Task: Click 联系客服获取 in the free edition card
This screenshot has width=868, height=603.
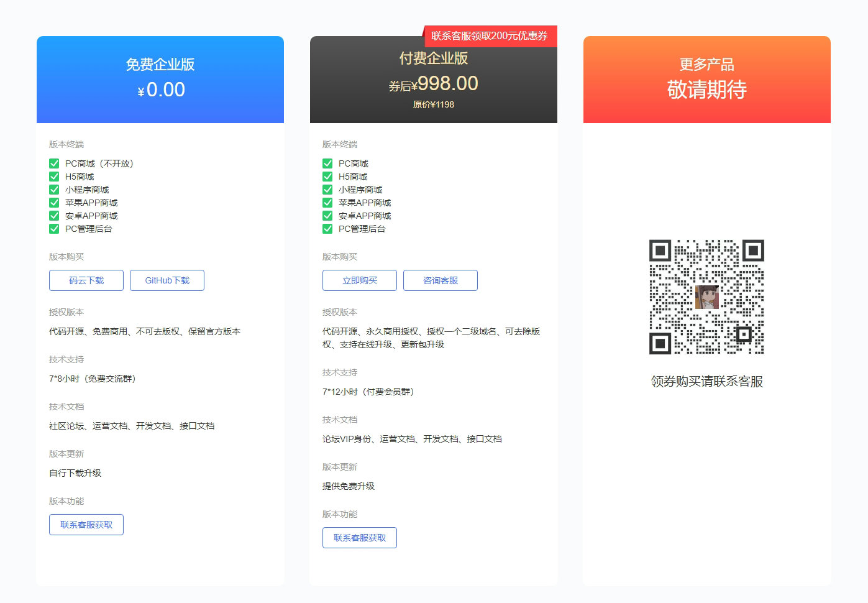Action: 86,525
